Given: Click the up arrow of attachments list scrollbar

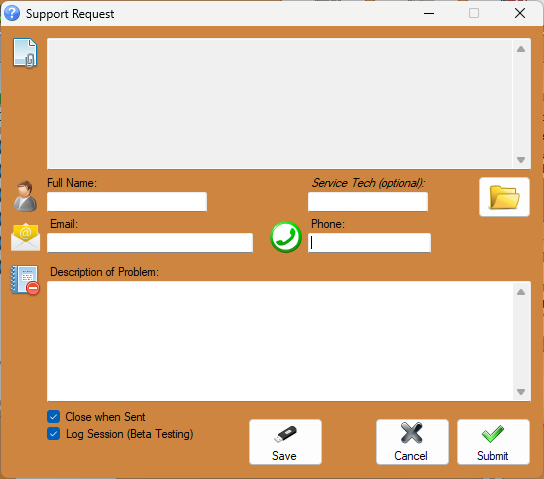Looking at the screenshot, I should [521, 49].
